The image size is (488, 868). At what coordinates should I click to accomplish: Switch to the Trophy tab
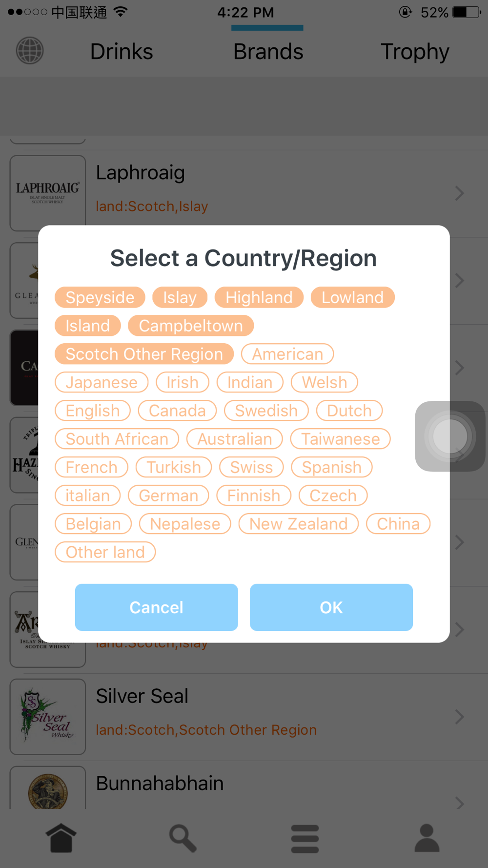(415, 52)
